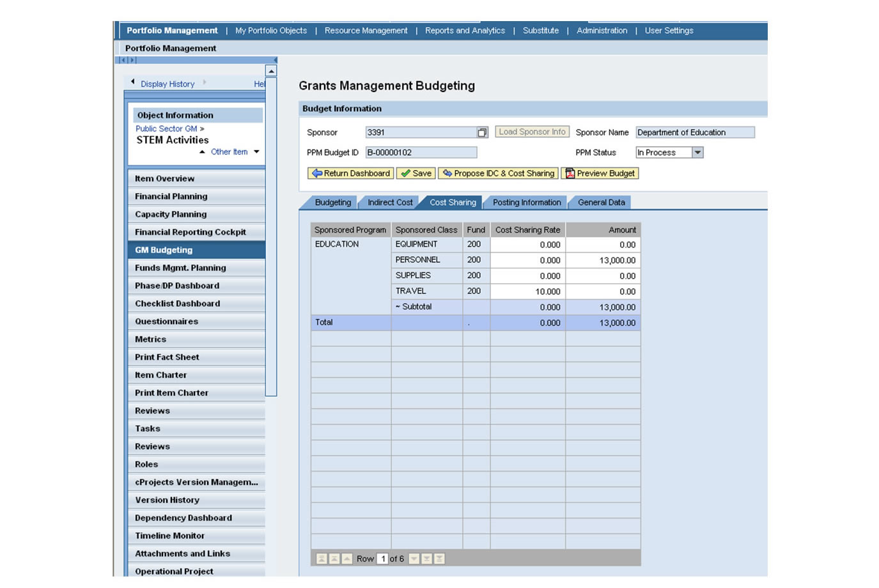The image size is (879, 588).
Task: Click the Return Dashboard back arrow button
Action: (350, 173)
